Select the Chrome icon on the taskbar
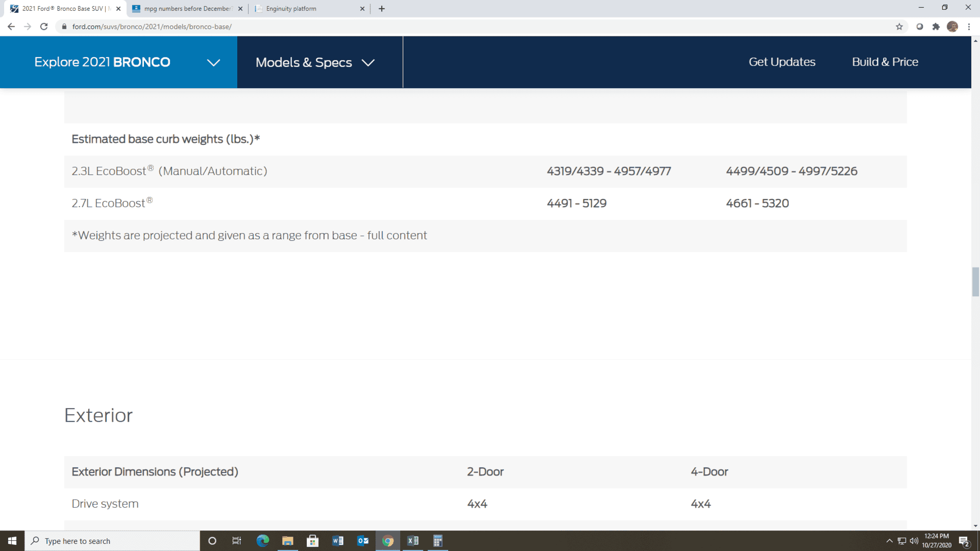Image resolution: width=980 pixels, height=551 pixels. coord(388,541)
